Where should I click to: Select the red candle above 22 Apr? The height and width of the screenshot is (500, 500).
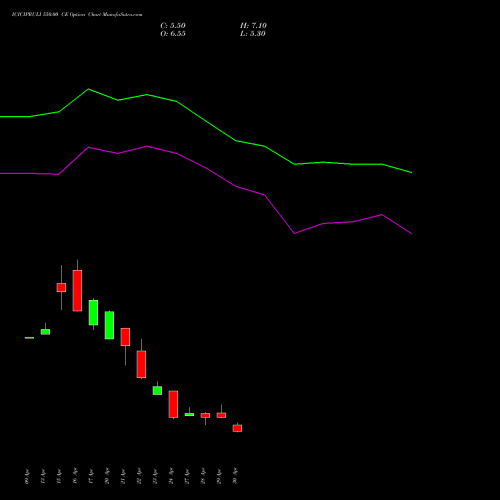(141, 364)
